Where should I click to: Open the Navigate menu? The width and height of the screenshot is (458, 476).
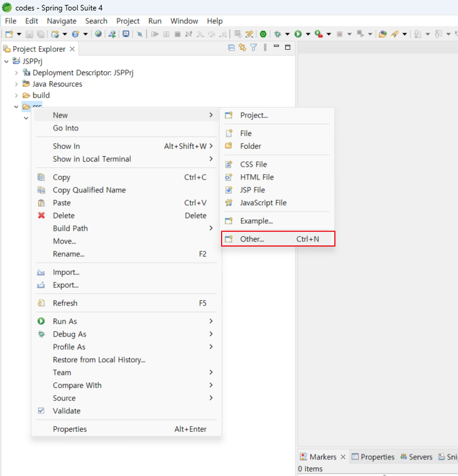pos(62,21)
